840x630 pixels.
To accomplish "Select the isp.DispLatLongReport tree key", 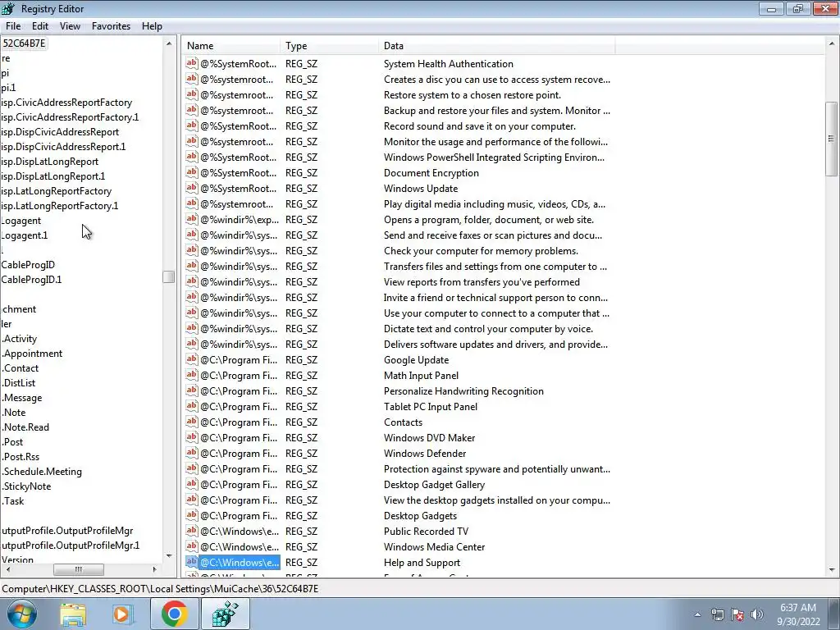I will tap(50, 162).
